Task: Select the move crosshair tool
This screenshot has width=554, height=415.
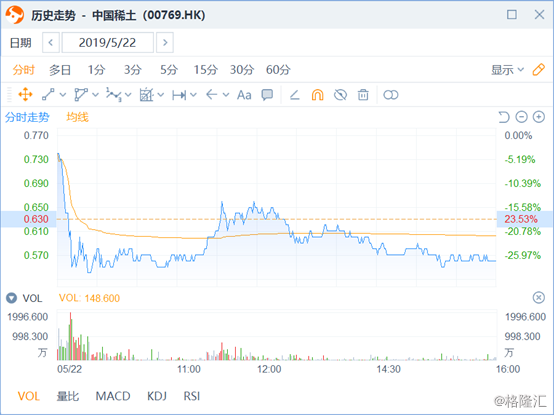Action: (25, 95)
